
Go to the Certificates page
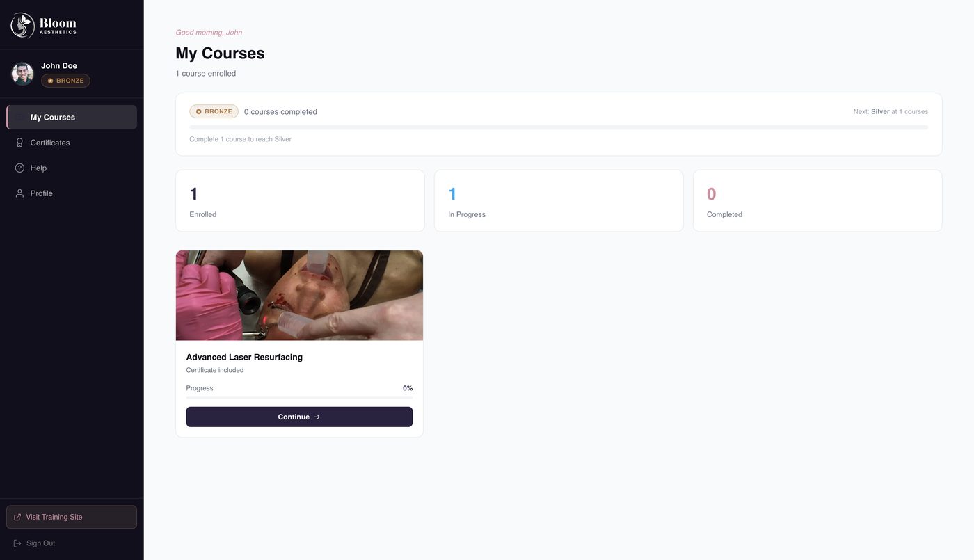pyautogui.click(x=72, y=143)
